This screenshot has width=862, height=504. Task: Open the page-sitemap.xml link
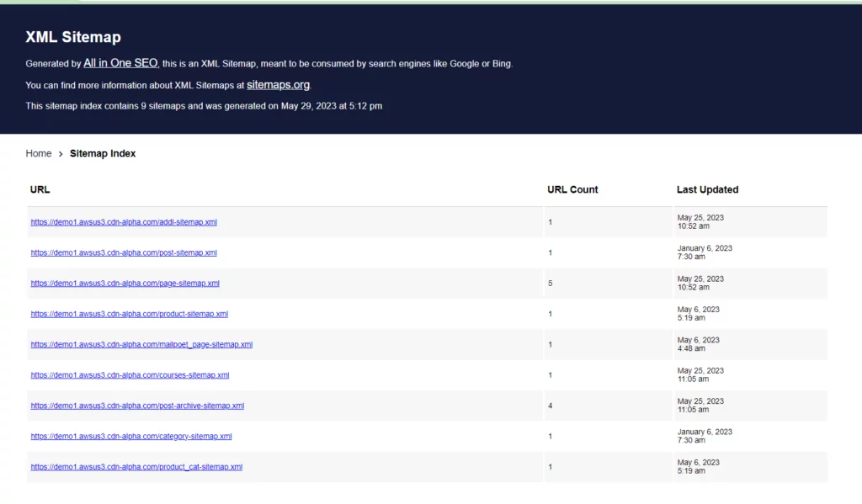click(x=125, y=284)
